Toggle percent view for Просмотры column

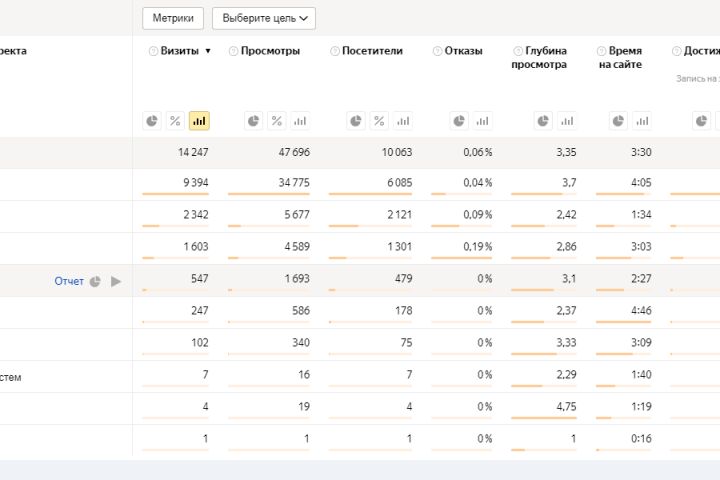277,121
